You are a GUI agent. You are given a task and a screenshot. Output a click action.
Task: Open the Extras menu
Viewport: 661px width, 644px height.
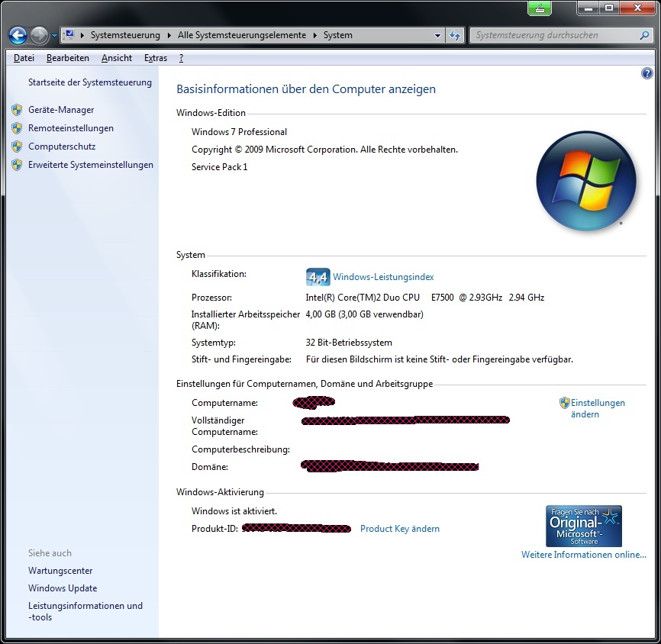click(x=156, y=58)
